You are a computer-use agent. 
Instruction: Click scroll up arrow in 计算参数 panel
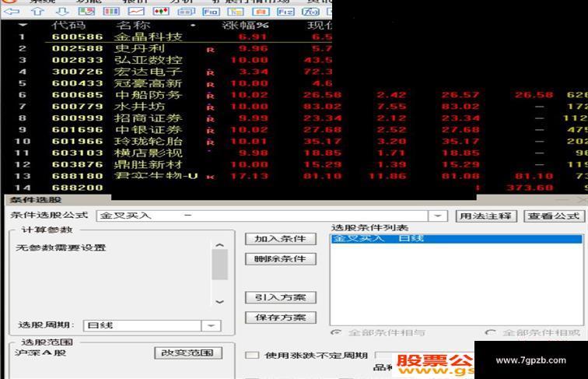click(x=220, y=245)
